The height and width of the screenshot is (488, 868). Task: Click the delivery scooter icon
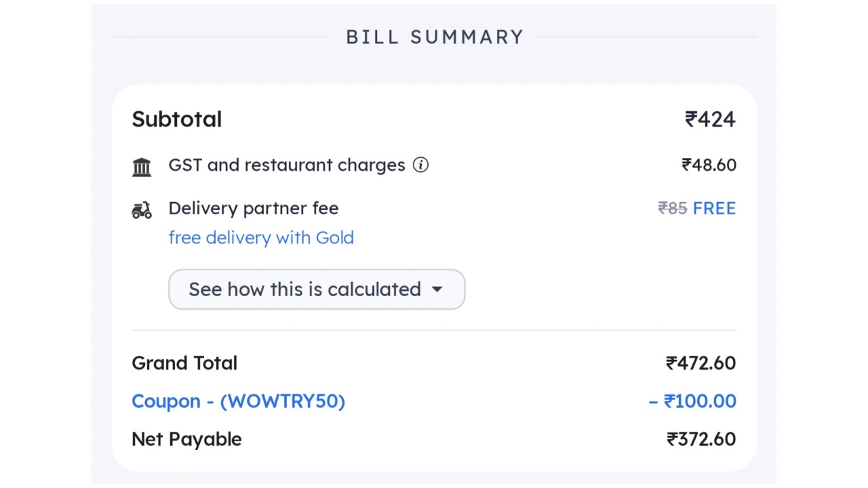coord(142,210)
